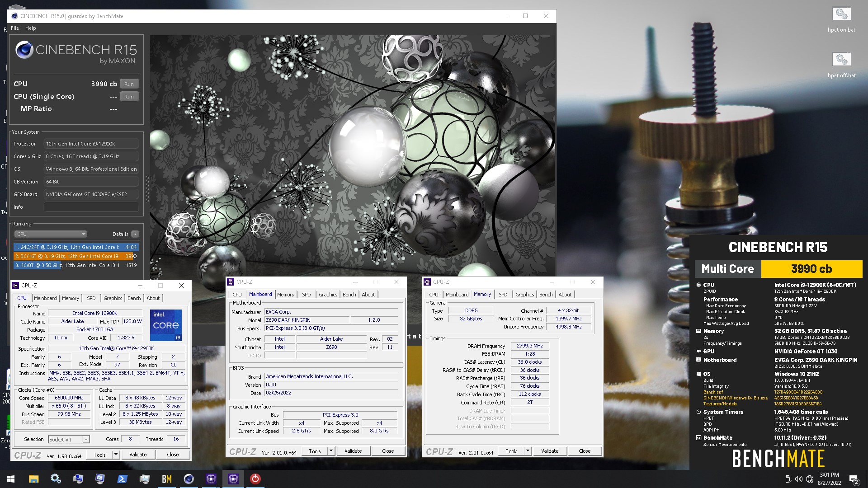
Task: Click the Memory icon in BenchMate panel
Action: tap(698, 331)
